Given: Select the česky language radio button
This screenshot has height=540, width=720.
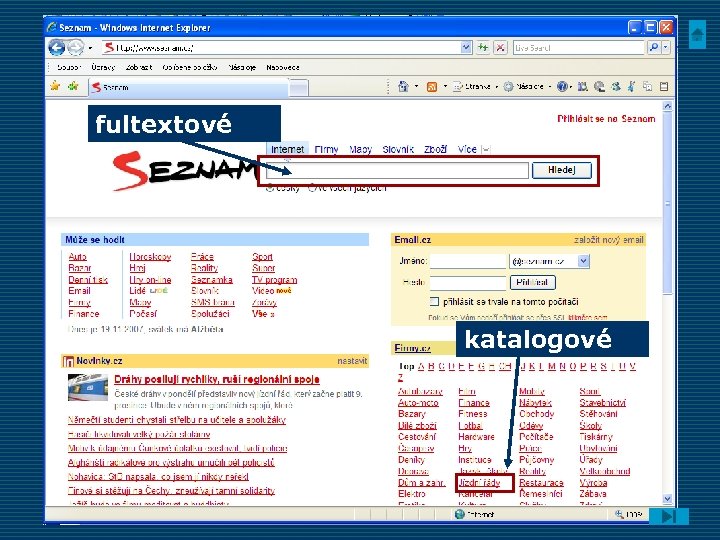Looking at the screenshot, I should click(x=270, y=188).
